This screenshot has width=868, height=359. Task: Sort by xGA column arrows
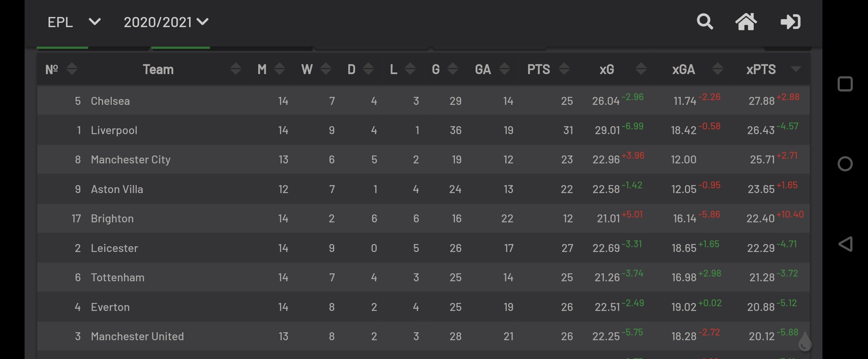[x=718, y=69]
